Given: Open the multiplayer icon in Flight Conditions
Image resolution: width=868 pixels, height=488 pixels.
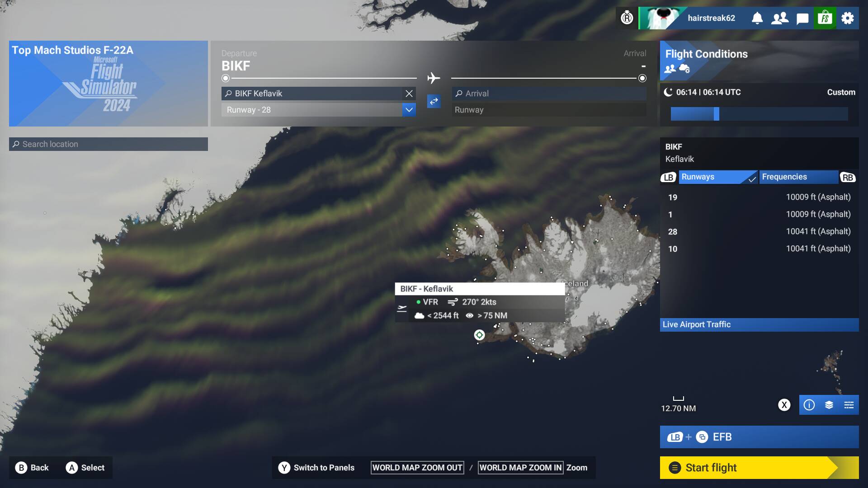Looking at the screenshot, I should tap(670, 69).
